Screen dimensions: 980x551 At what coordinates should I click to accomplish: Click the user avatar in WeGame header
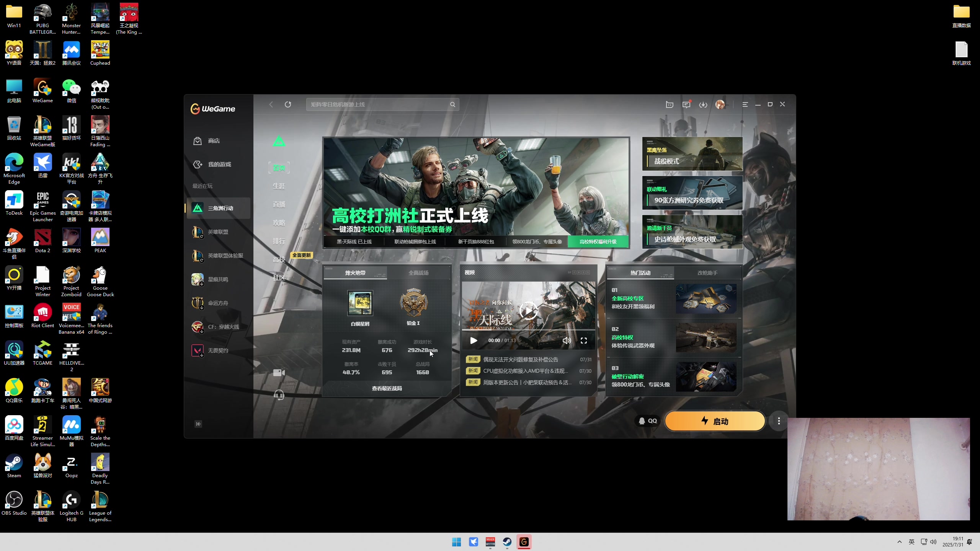(x=720, y=104)
